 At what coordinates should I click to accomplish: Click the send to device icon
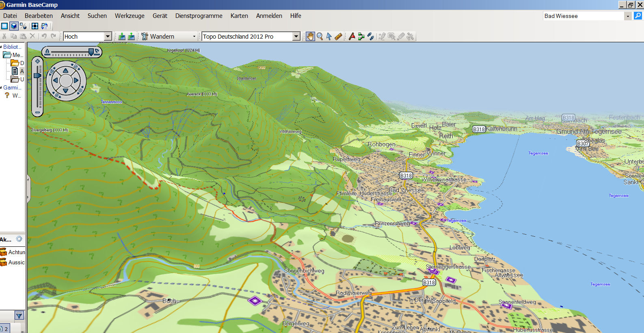tap(121, 36)
